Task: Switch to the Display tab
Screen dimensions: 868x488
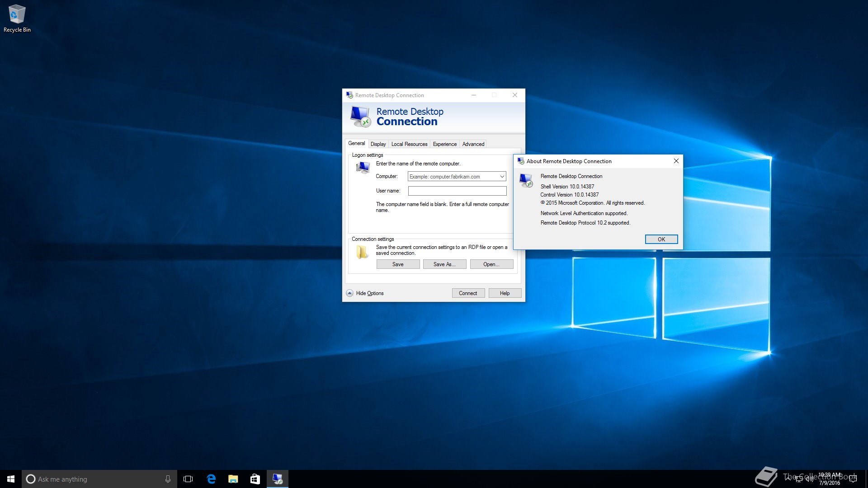Action: [x=378, y=144]
